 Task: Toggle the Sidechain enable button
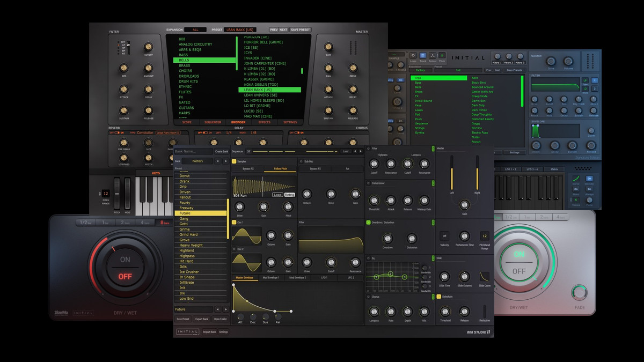(x=439, y=296)
